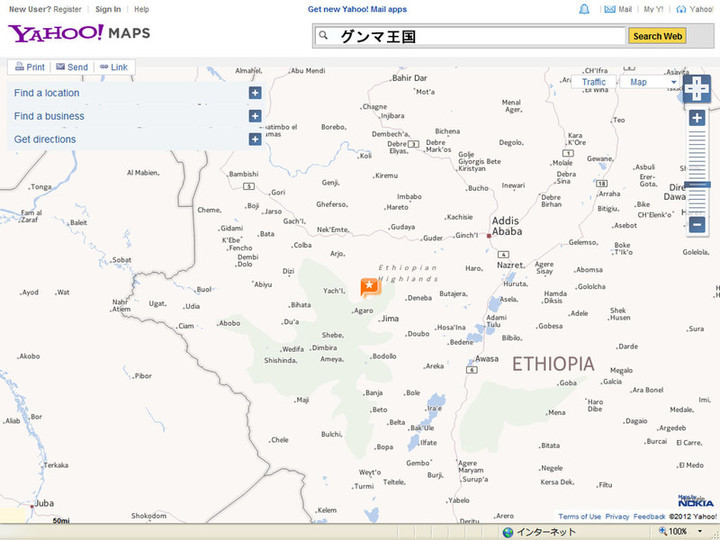This screenshot has width=720, height=540.
Task: Click the zoom in plus button
Action: [x=697, y=118]
